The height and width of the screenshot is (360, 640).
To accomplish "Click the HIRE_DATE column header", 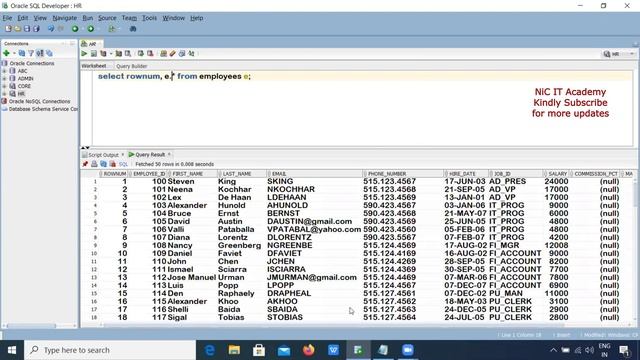I will [x=467, y=174].
